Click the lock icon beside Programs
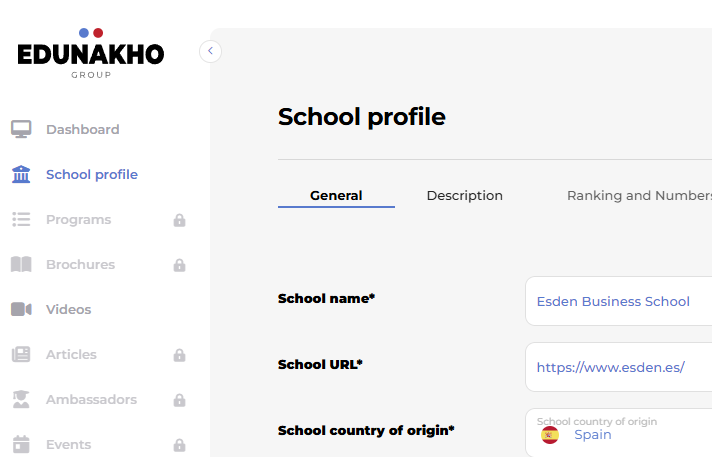This screenshot has width=712, height=457. pos(179,220)
